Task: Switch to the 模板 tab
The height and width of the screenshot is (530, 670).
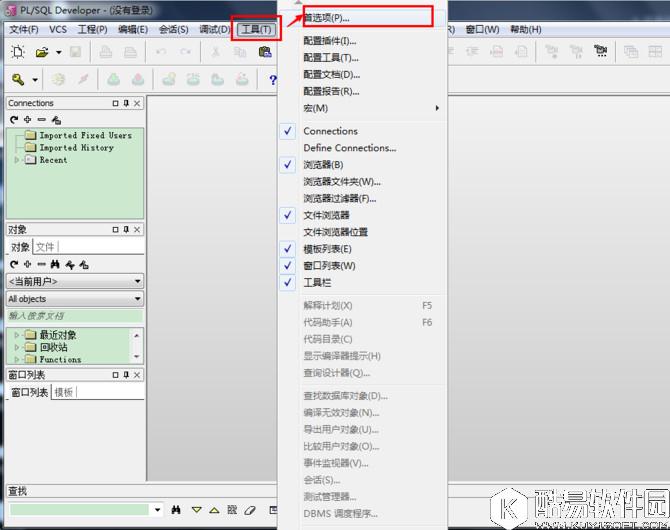Action: 64,392
